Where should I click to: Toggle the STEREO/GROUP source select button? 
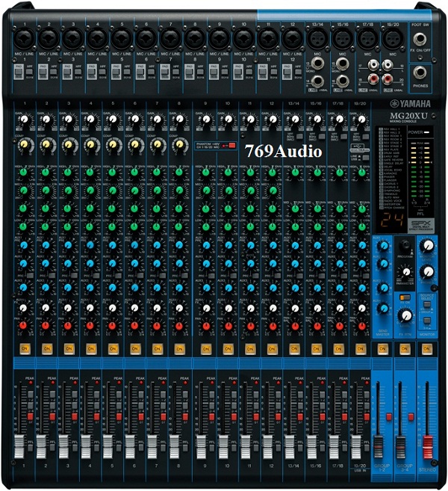click(426, 304)
